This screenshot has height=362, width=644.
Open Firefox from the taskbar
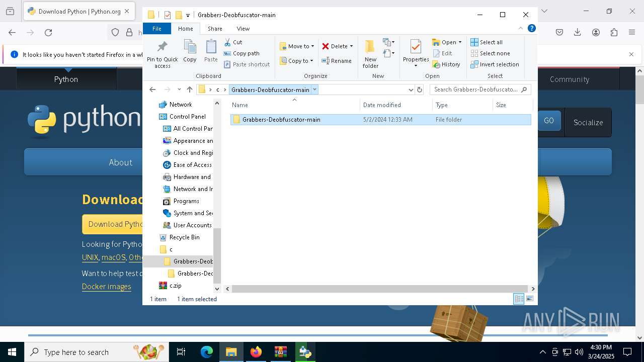[256, 352]
